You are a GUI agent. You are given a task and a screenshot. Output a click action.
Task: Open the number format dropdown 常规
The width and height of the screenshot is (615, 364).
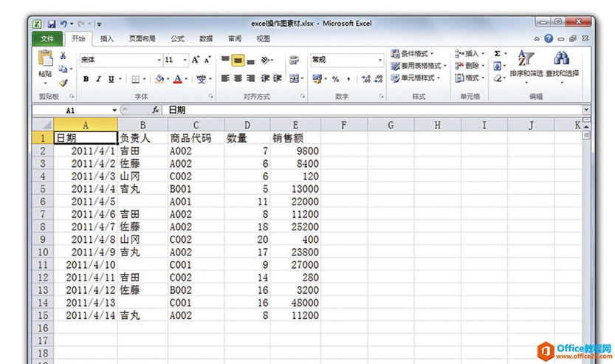tap(380, 60)
